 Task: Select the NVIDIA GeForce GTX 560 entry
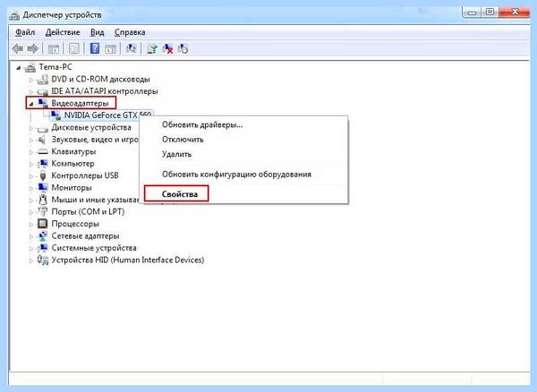click(x=107, y=115)
